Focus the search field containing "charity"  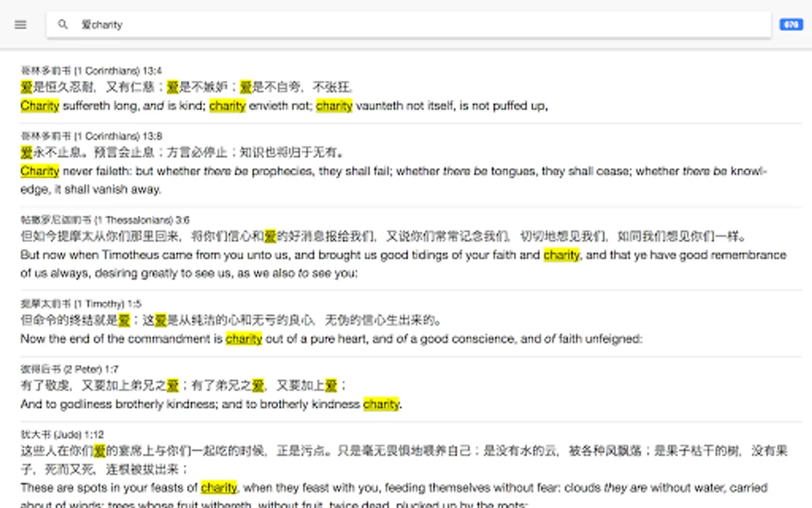[x=408, y=25]
